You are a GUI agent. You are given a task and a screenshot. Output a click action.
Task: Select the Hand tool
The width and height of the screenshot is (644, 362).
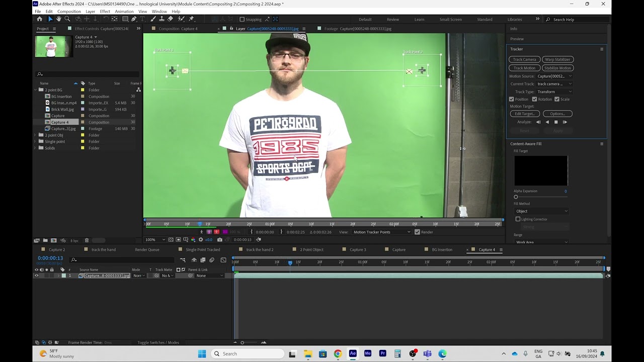[58, 19]
